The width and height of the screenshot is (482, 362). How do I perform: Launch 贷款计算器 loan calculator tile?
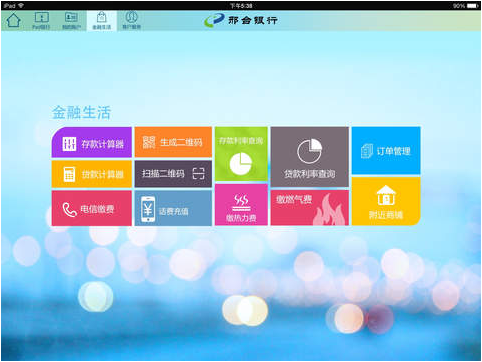[92, 174]
